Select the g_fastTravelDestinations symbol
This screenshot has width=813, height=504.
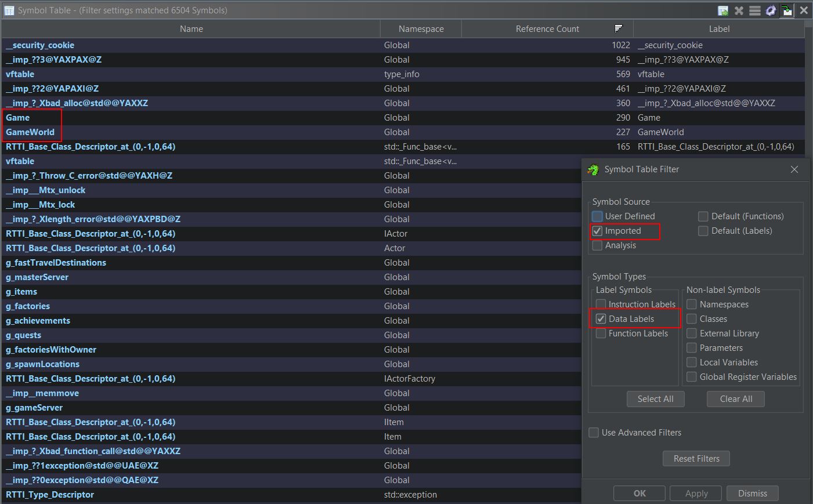56,263
